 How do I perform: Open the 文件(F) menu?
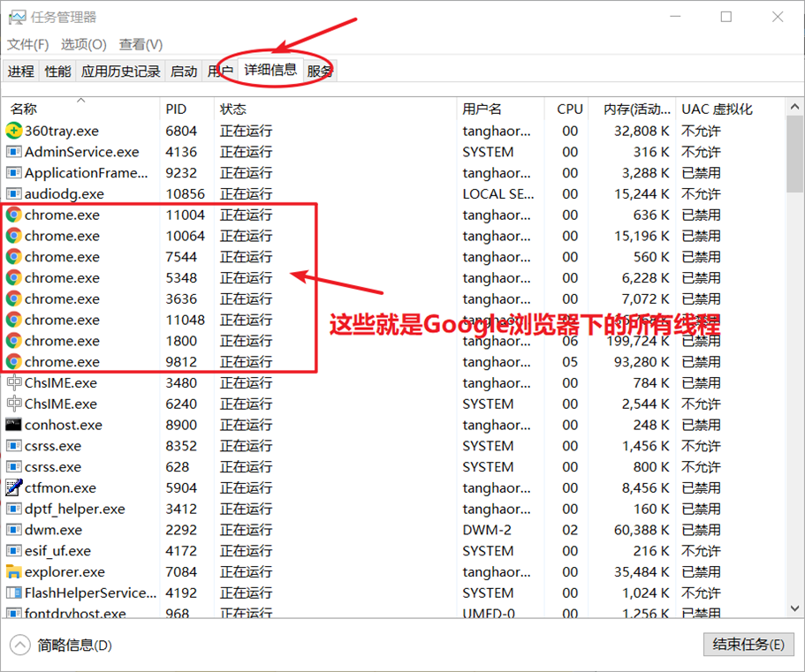[x=27, y=45]
